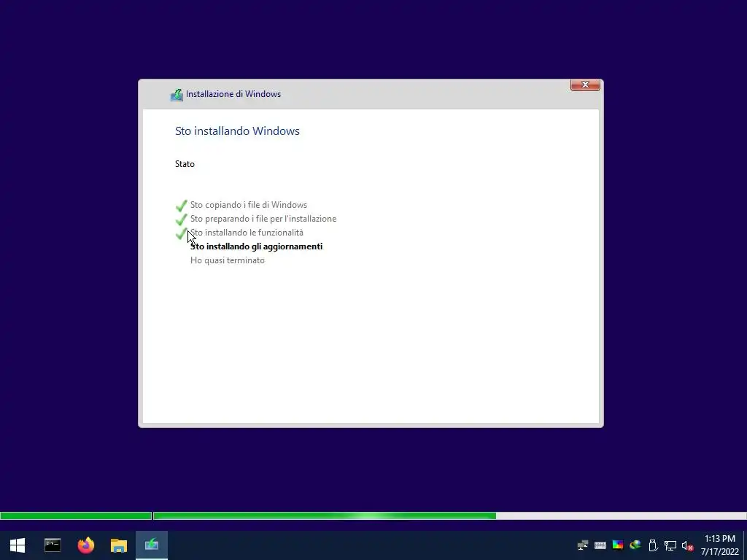Click "Sto installando le funzionalità" step
The image size is (747, 560).
[x=247, y=233]
